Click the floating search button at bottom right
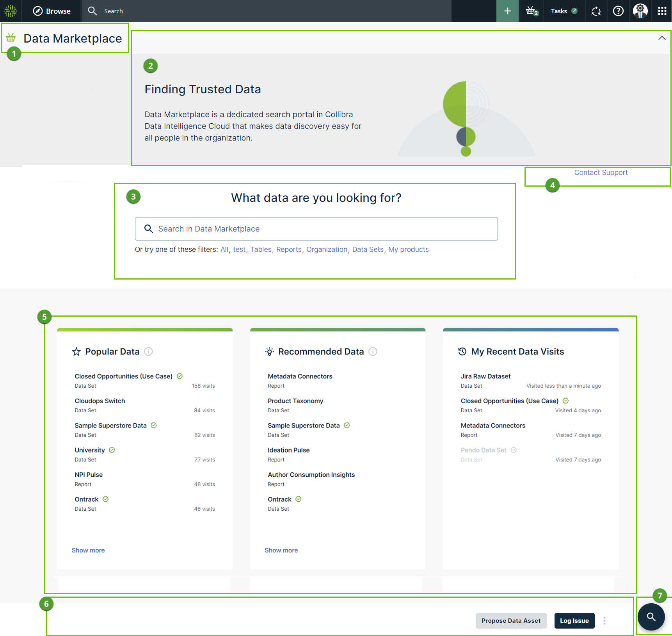Image resolution: width=672 pixels, height=636 pixels. [651, 617]
